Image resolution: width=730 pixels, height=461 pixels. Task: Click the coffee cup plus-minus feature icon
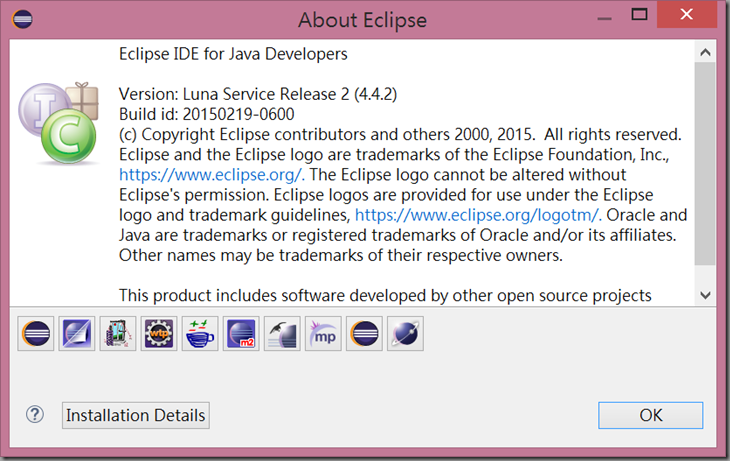point(200,333)
